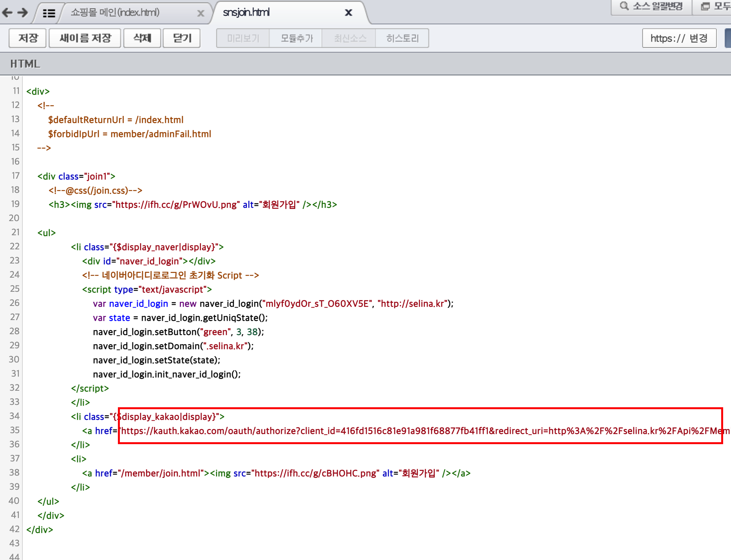Close the snsjoin.html tab
Image resolution: width=731 pixels, height=560 pixels.
point(348,13)
